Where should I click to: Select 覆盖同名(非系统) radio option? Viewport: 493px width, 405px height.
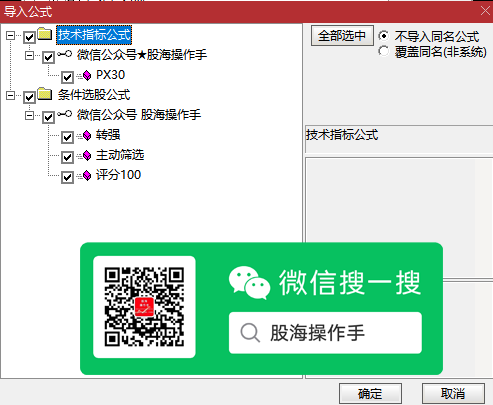tap(384, 51)
